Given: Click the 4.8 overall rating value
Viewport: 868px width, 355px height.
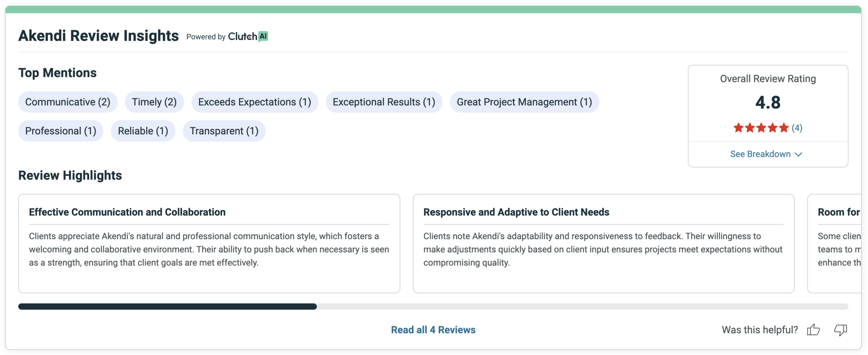Looking at the screenshot, I should [x=768, y=102].
